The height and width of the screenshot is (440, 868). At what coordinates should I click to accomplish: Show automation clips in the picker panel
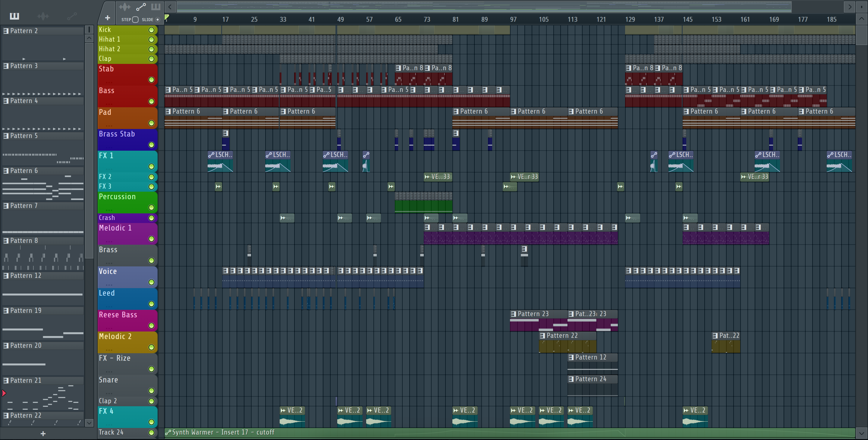72,16
